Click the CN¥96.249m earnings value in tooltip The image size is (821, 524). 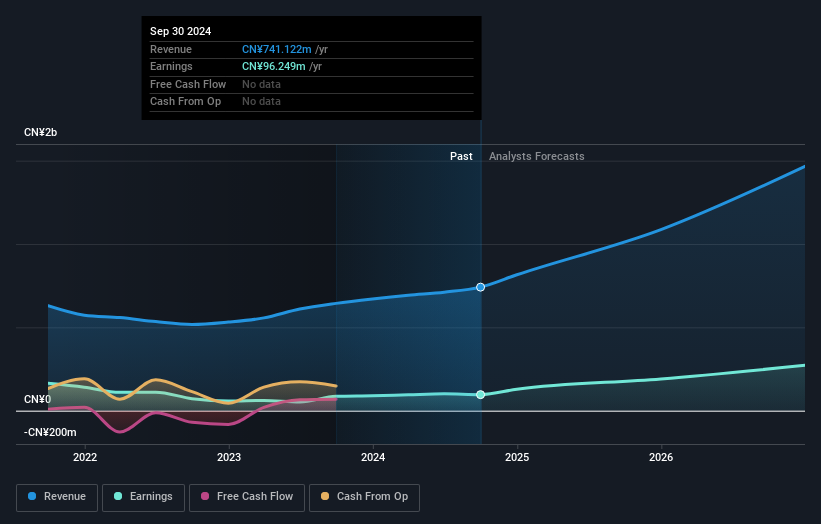273,67
